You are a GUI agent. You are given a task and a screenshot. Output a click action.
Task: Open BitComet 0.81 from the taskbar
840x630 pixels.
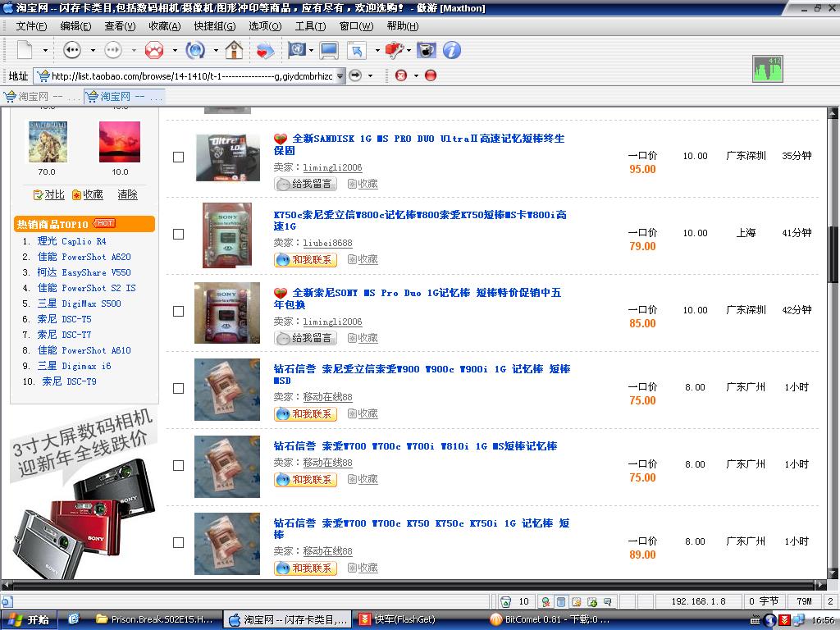pos(550,620)
